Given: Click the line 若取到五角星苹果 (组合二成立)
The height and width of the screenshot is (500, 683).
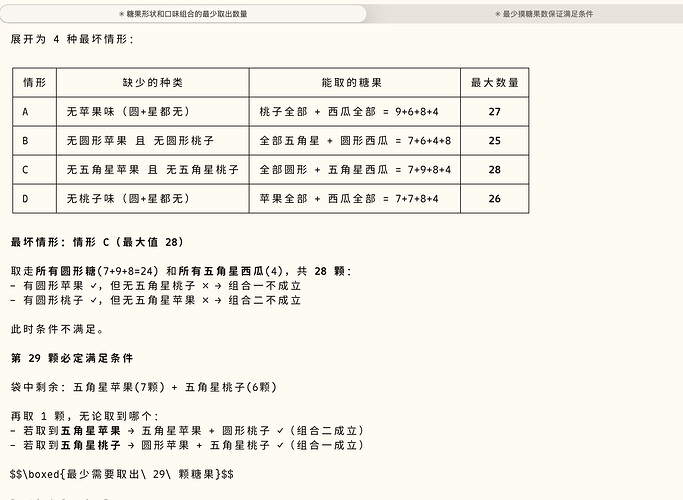Looking at the screenshot, I should click(187, 431).
